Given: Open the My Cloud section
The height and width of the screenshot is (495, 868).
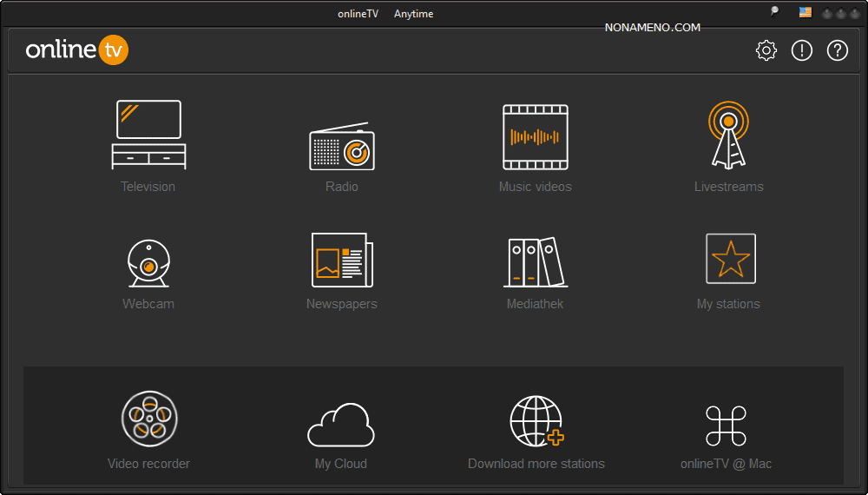Looking at the screenshot, I should [x=341, y=425].
